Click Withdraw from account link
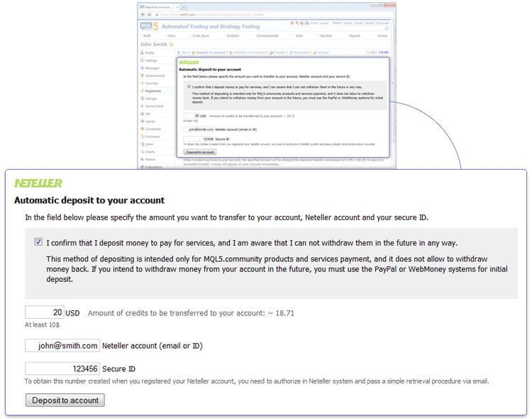532x419 pixels. pyautogui.click(x=250, y=53)
